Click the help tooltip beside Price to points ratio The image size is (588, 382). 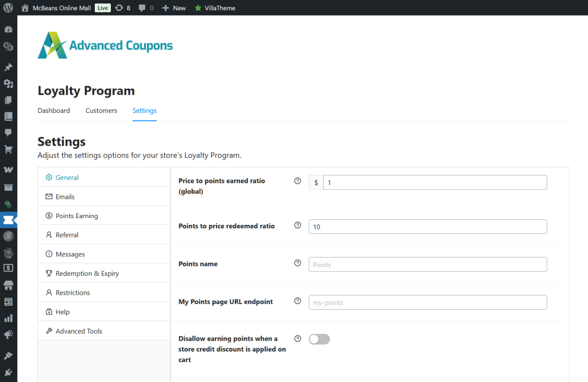[x=297, y=181]
